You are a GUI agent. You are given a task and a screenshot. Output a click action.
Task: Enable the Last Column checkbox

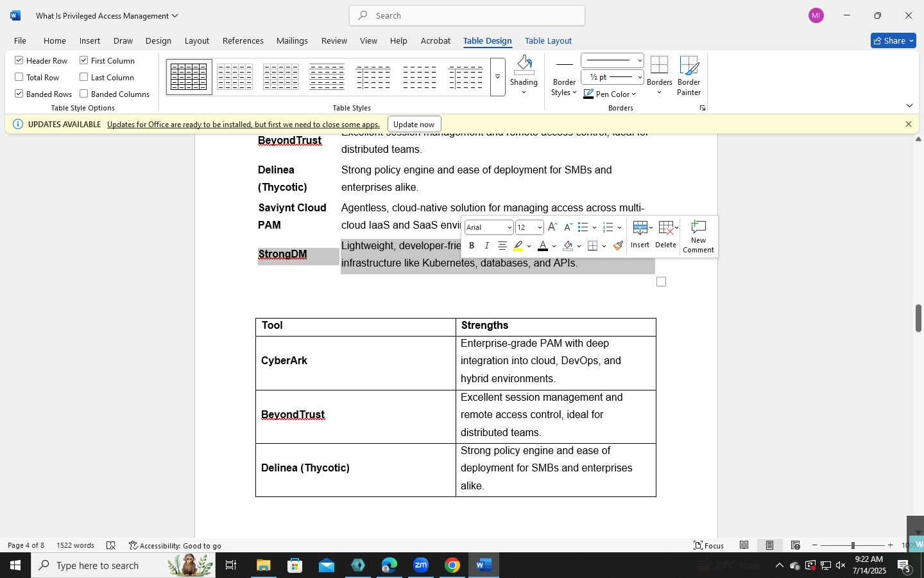click(x=107, y=77)
